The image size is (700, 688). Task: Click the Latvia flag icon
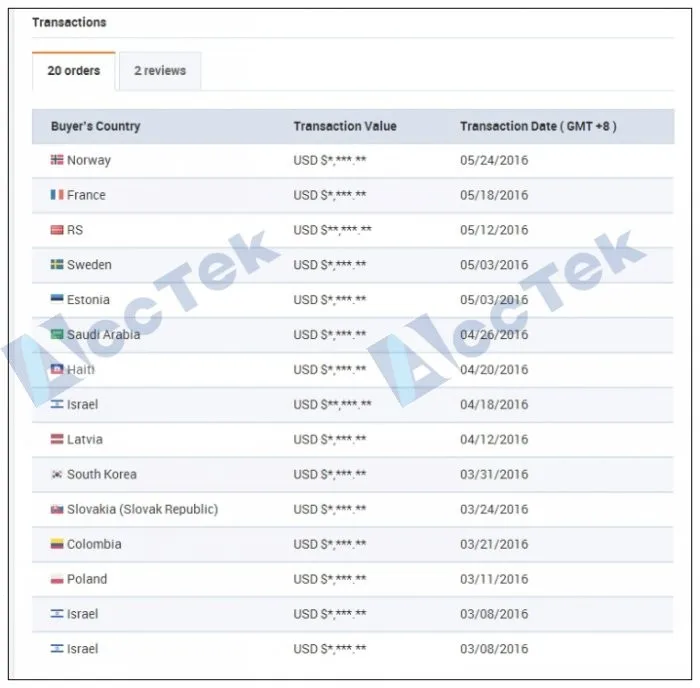(x=57, y=439)
